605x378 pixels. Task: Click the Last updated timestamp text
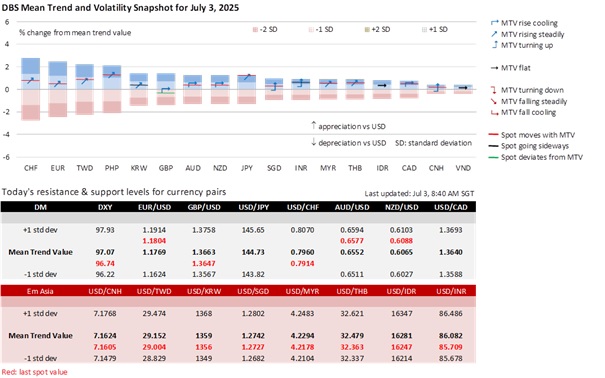click(x=419, y=194)
